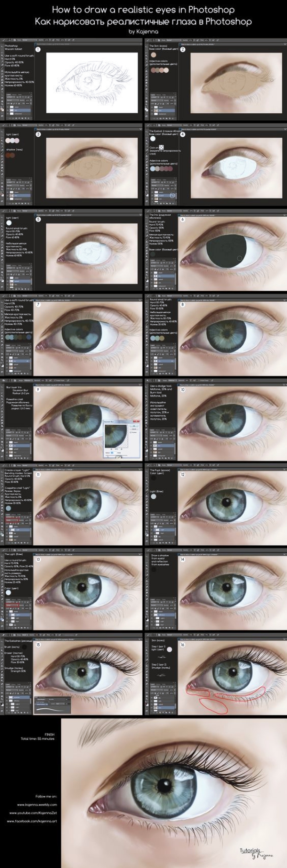Image resolution: width=287 pixels, height=868 pixels.
Task: Select the document tab above step 1 canvas
Action: point(53,45)
